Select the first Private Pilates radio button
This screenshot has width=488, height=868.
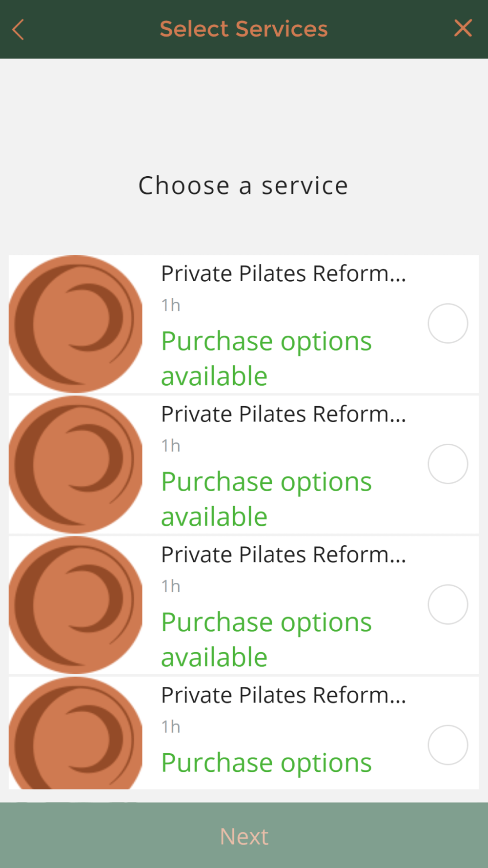448,323
